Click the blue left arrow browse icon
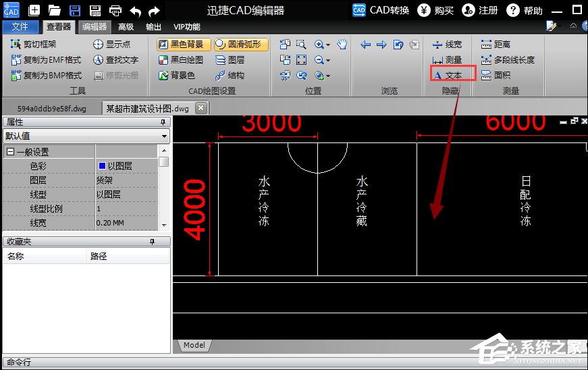The height and width of the screenshot is (370, 588). click(366, 45)
